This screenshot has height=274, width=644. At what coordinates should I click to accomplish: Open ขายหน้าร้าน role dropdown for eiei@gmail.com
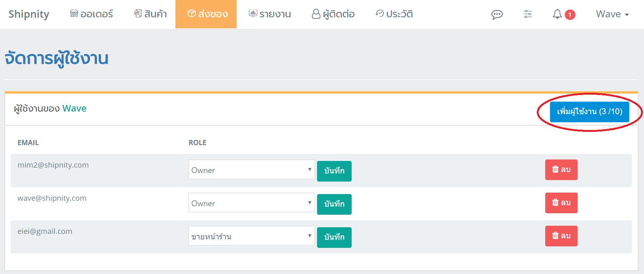tap(251, 236)
